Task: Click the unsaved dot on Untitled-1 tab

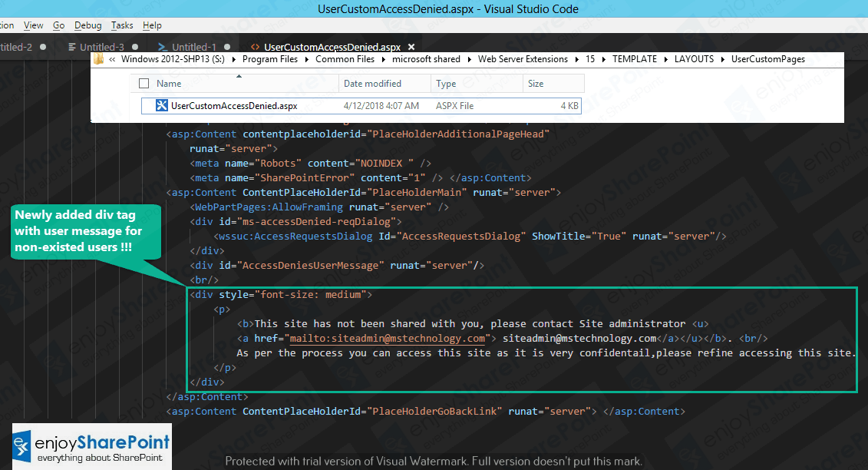Action: click(227, 47)
